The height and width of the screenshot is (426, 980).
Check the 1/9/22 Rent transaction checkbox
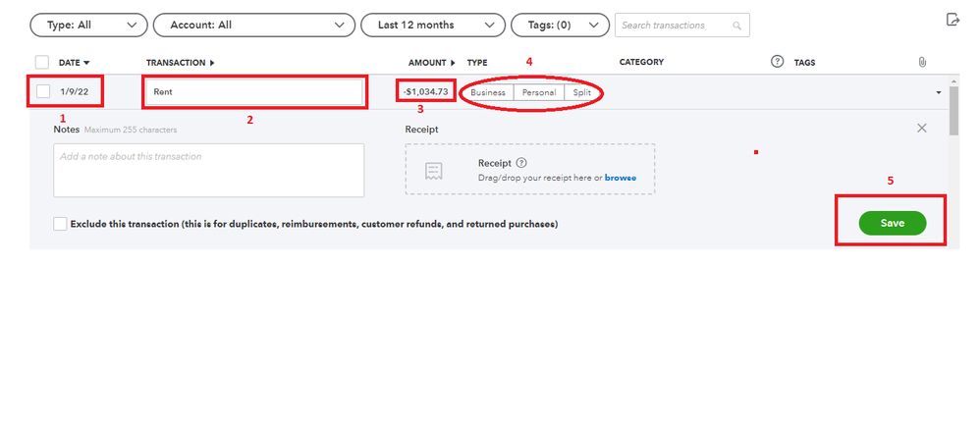[x=43, y=91]
